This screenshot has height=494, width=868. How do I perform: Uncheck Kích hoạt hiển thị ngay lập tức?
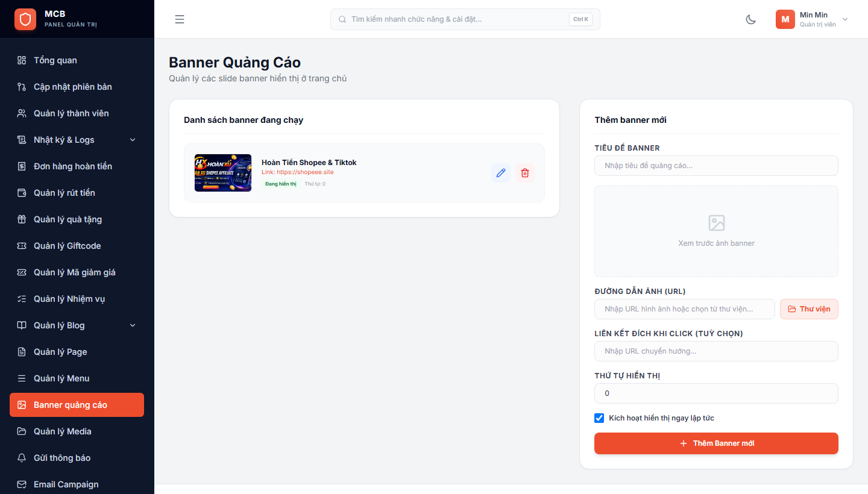(x=599, y=418)
